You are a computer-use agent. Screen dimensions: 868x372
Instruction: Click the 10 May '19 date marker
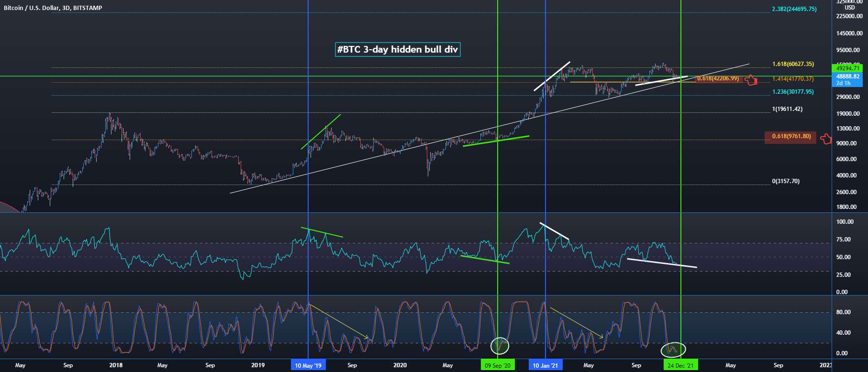(308, 365)
